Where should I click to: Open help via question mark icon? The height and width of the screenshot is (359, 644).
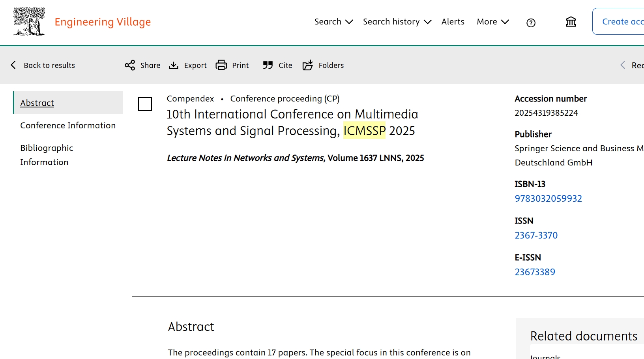click(x=531, y=23)
